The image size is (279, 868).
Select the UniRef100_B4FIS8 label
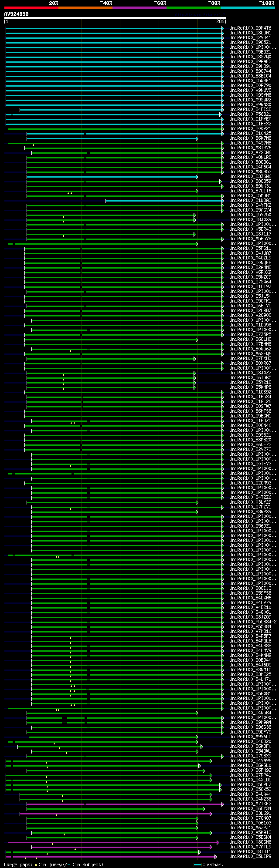pyautogui.click(x=250, y=110)
